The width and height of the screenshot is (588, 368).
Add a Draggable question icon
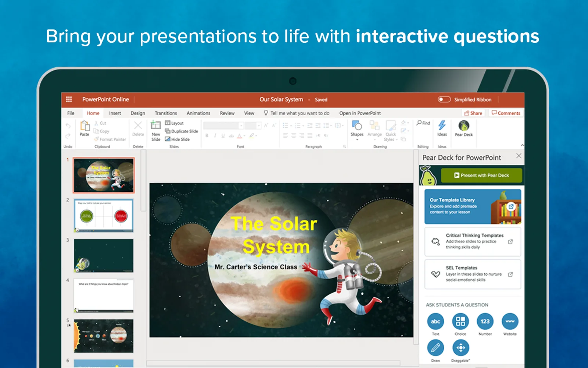tap(460, 347)
